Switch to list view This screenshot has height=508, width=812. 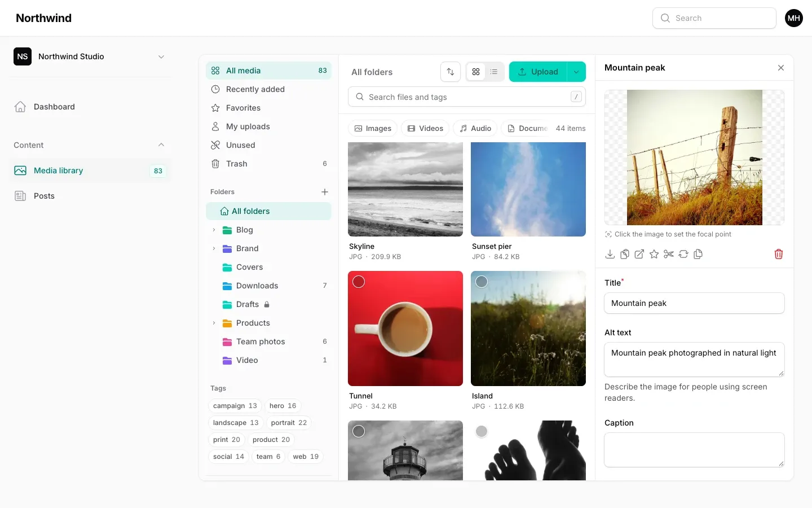point(494,72)
